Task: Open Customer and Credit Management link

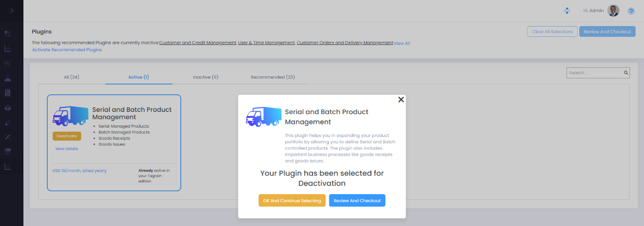Action: 198,43
